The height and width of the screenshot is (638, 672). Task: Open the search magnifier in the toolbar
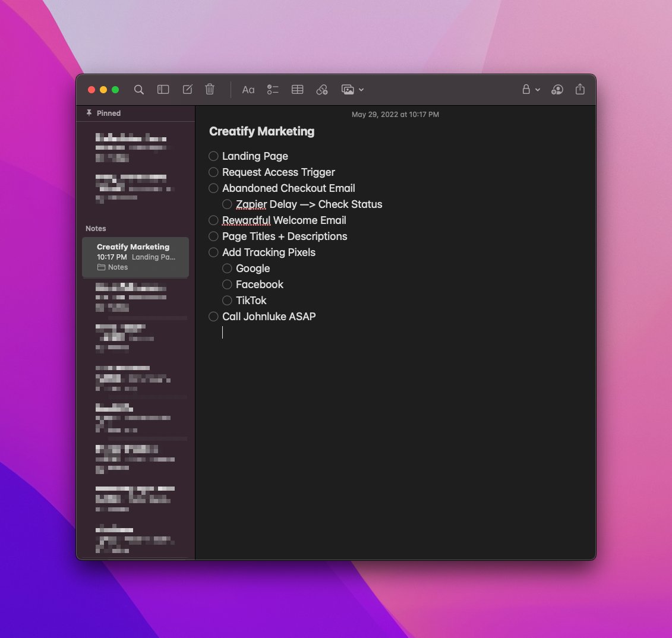tap(138, 90)
